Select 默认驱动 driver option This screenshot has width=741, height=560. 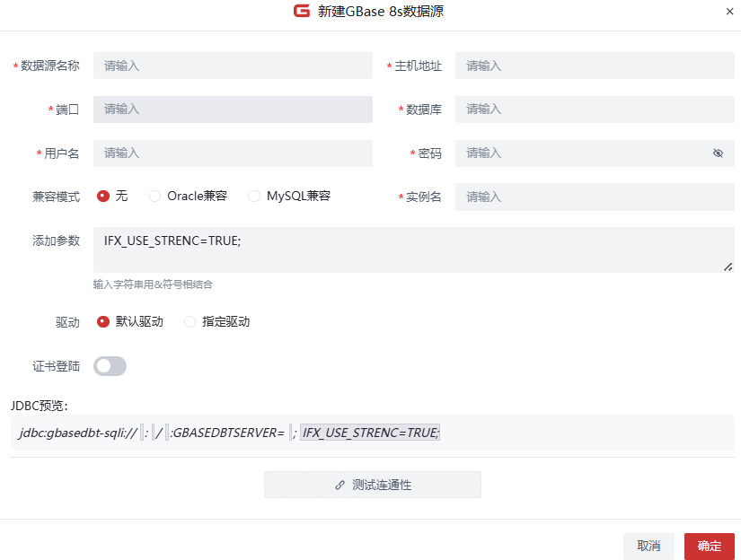[x=103, y=321]
